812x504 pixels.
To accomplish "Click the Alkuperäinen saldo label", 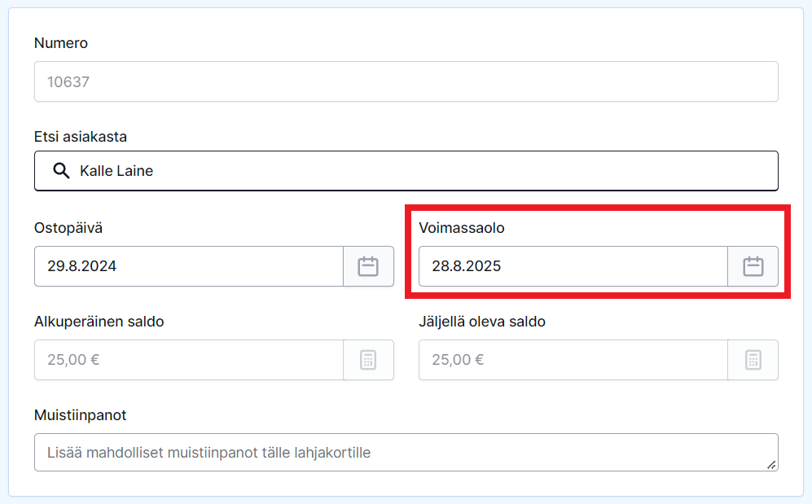I will click(99, 322).
